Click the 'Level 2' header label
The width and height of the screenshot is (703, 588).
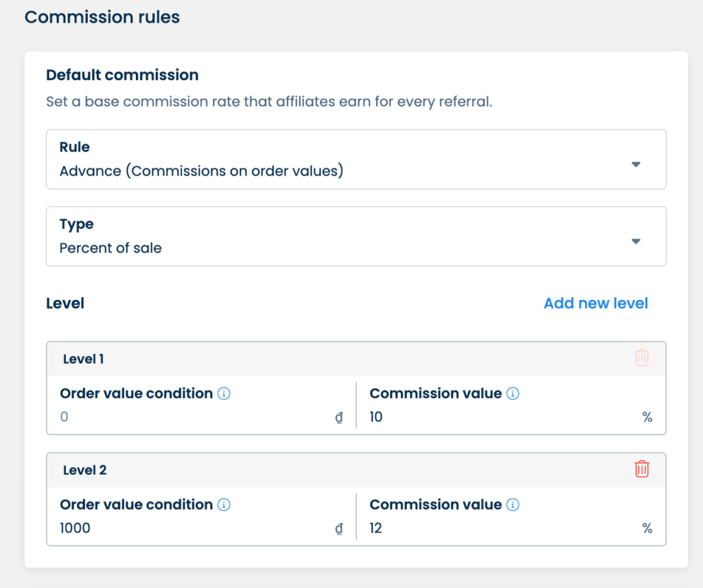[x=84, y=470]
